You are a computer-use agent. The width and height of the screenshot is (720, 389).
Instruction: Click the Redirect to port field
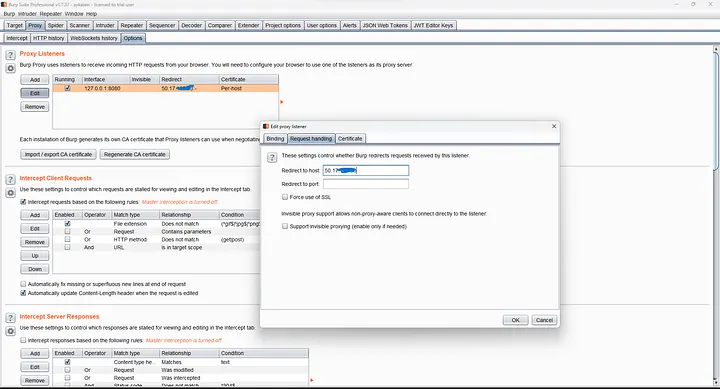coord(366,184)
